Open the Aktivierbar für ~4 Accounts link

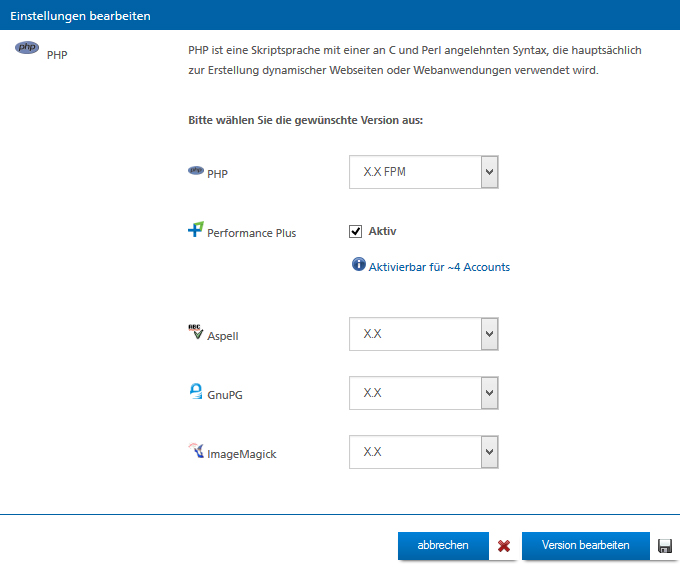pyautogui.click(x=439, y=267)
